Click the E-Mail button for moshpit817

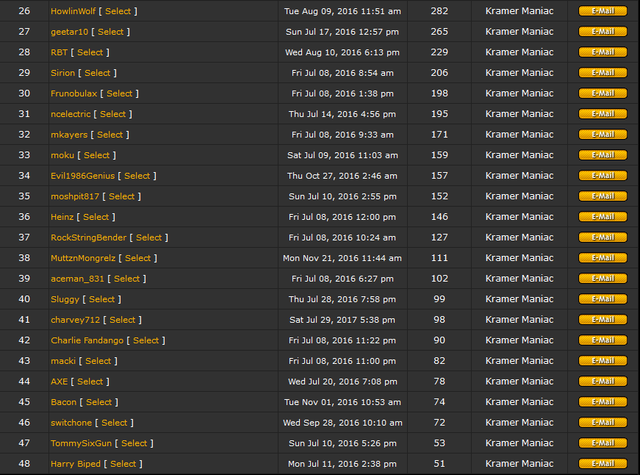603,196
